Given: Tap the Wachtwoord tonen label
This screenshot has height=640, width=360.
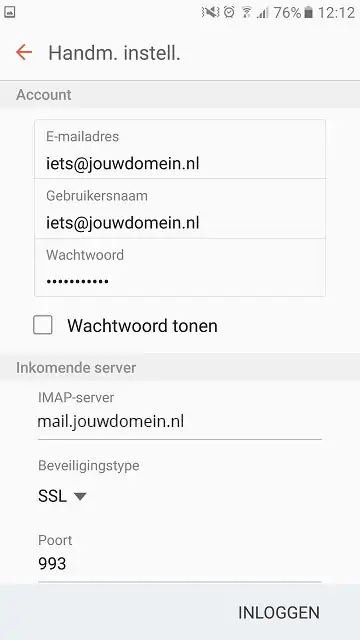Looking at the screenshot, I should [142, 326].
